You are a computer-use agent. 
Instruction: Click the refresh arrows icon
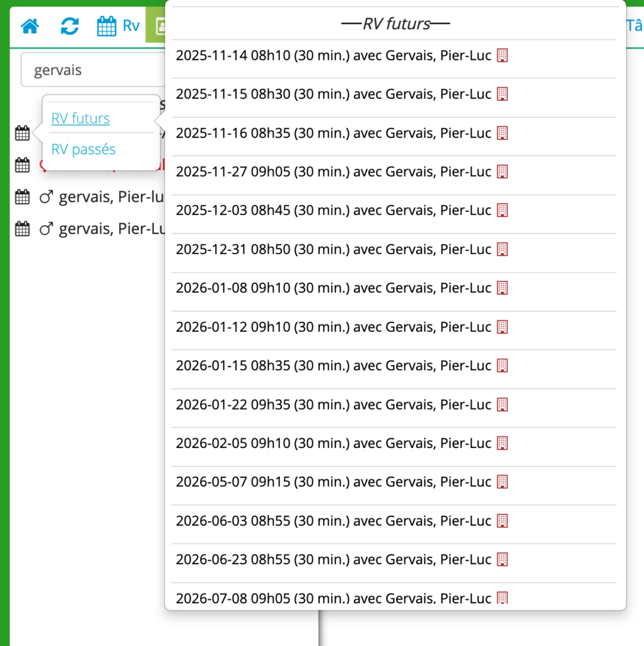point(69,26)
